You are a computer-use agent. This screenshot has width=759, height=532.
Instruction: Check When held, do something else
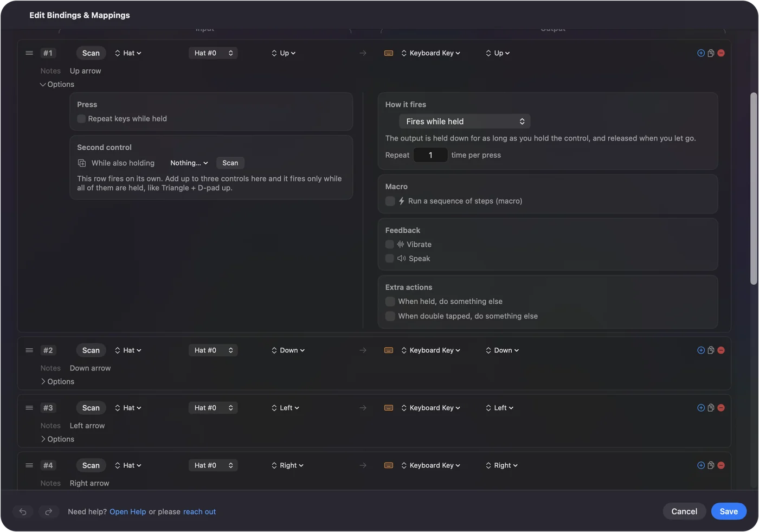coord(390,302)
